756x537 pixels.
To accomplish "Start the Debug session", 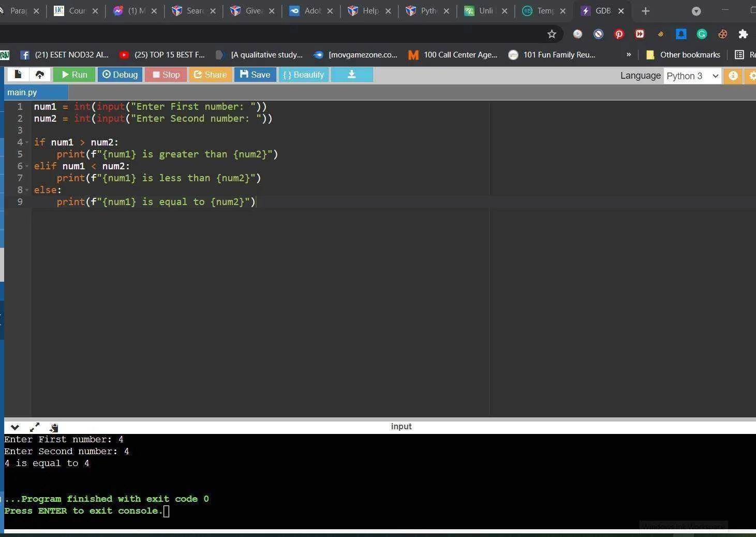I will tap(120, 75).
